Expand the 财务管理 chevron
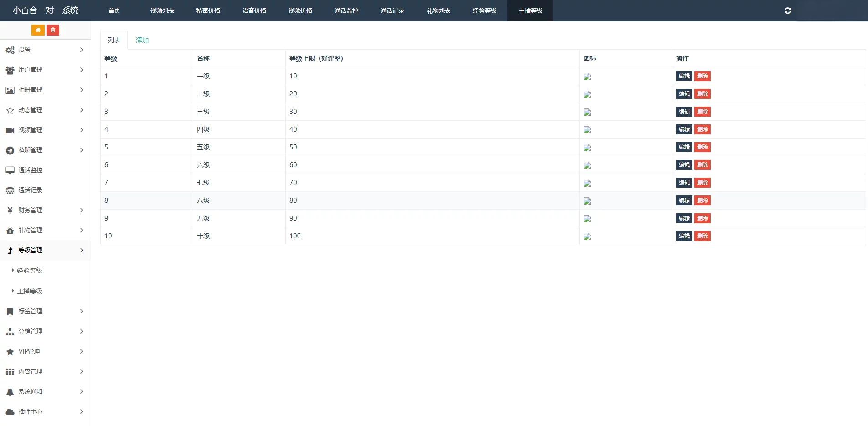This screenshot has height=426, width=868. [82, 210]
